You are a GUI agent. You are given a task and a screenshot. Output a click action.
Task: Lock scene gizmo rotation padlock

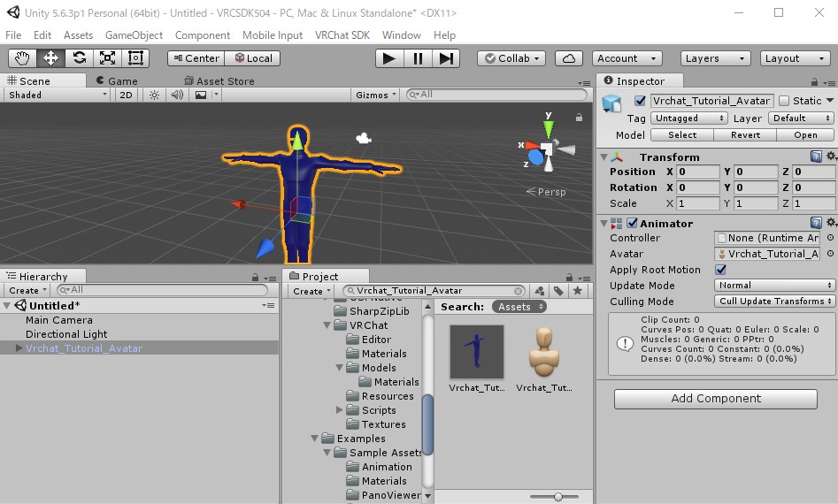pos(579,118)
